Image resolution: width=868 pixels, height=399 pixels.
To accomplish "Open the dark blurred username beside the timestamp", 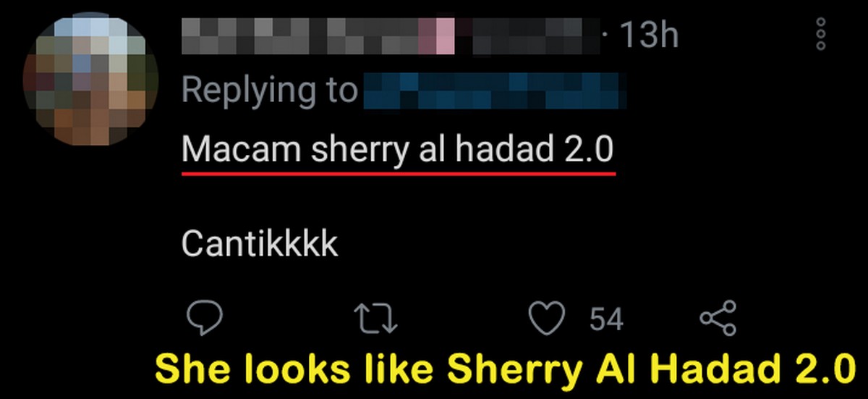I will coord(528,35).
